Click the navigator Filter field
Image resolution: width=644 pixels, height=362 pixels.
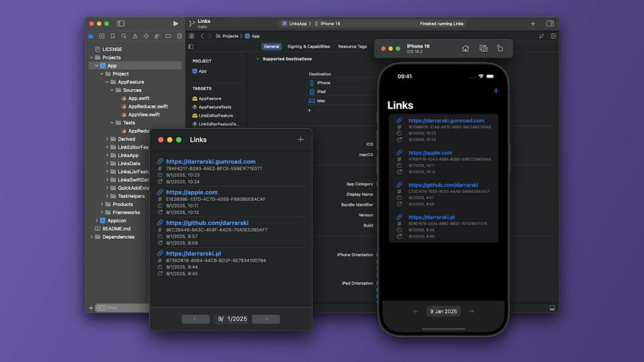122,308
